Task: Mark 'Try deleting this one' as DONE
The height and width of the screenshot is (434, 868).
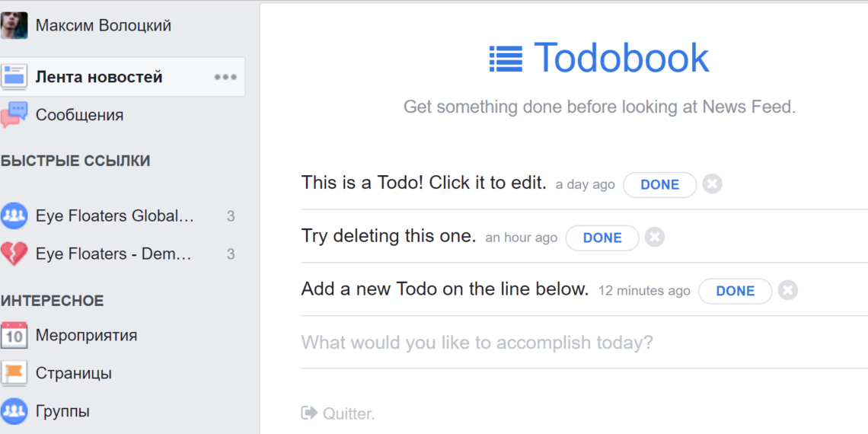Action: click(602, 238)
